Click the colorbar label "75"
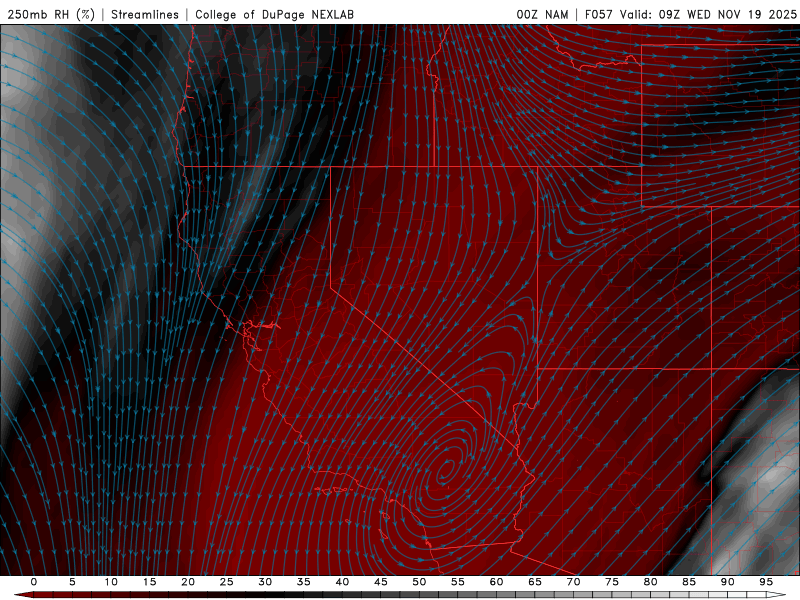 [x=612, y=582]
